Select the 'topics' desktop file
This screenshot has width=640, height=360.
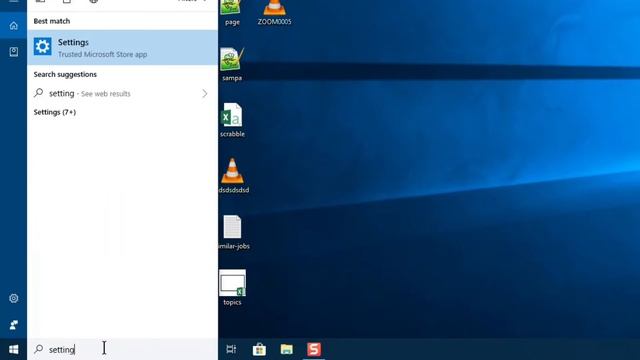tap(232, 288)
